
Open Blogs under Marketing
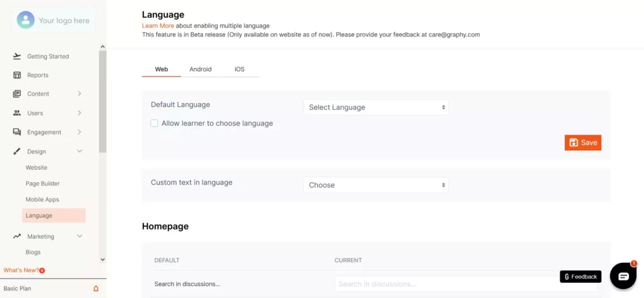(33, 252)
